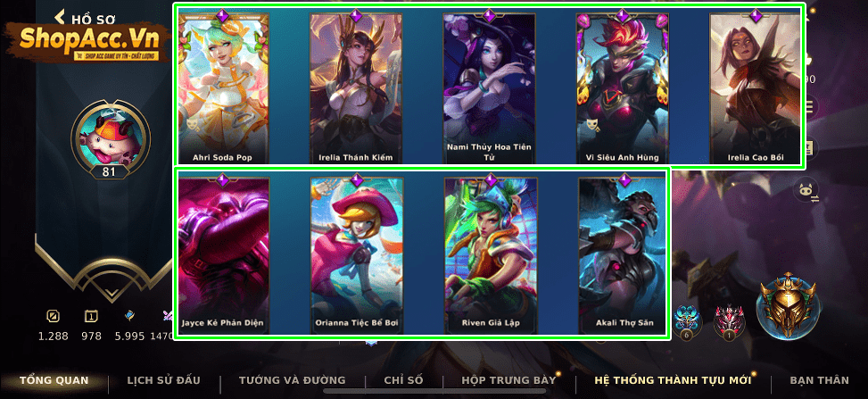The height and width of the screenshot is (399, 868).
Task: Select the red badge numbered 1
Action: pyautogui.click(x=729, y=322)
